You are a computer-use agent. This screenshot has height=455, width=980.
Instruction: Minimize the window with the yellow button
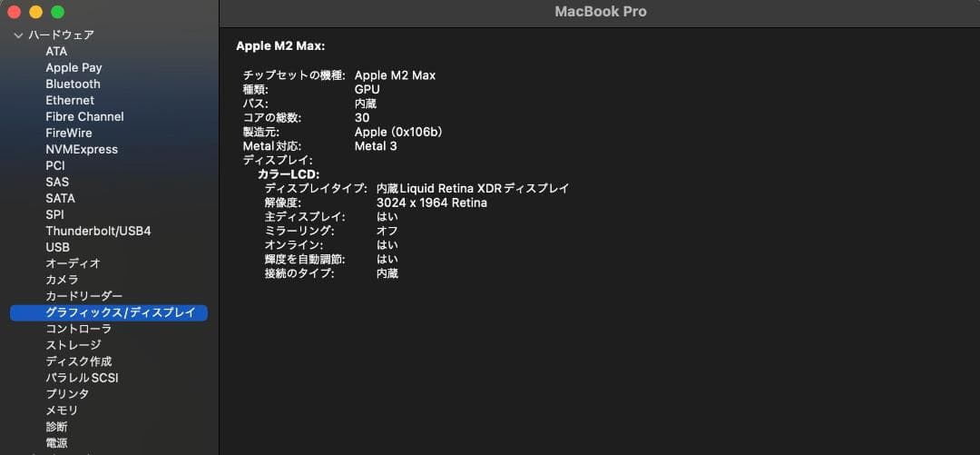[35, 12]
